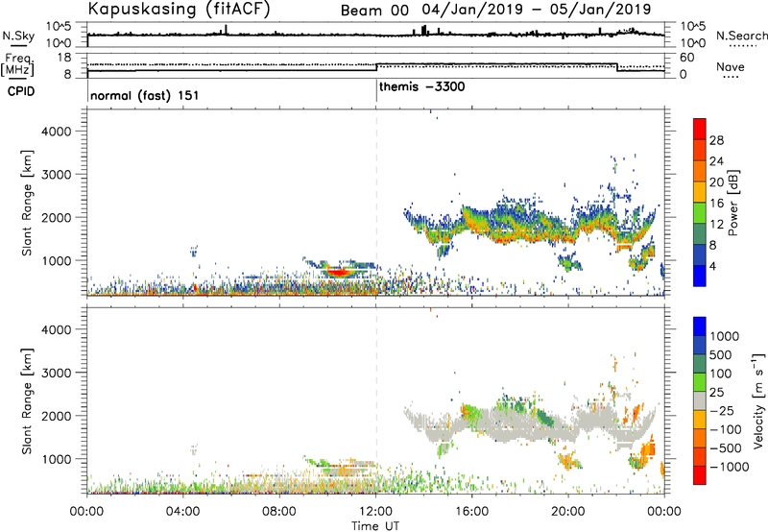Image resolution: width=768 pixels, height=532 pixels.
Task: Click the blue top segment of velocity colorbar
Action: pyautogui.click(x=700, y=326)
